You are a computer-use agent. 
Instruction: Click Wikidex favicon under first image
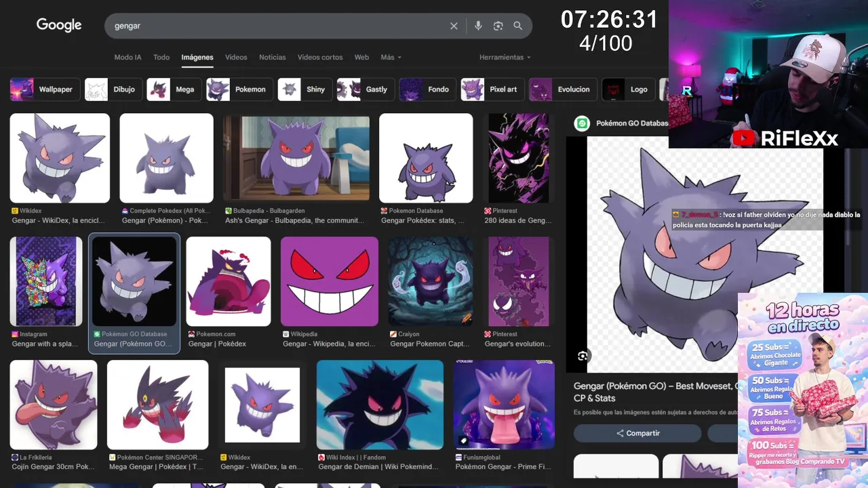coord(15,211)
